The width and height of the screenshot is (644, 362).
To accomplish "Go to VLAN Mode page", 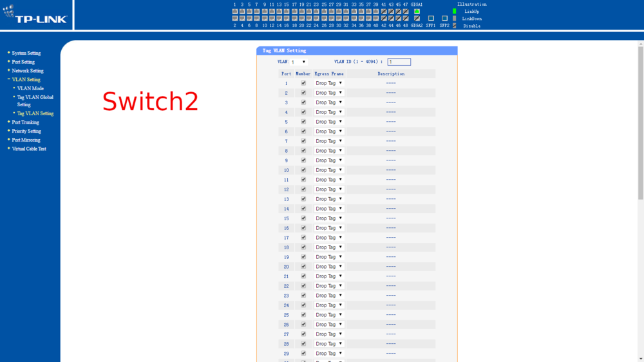I will pos(30,88).
